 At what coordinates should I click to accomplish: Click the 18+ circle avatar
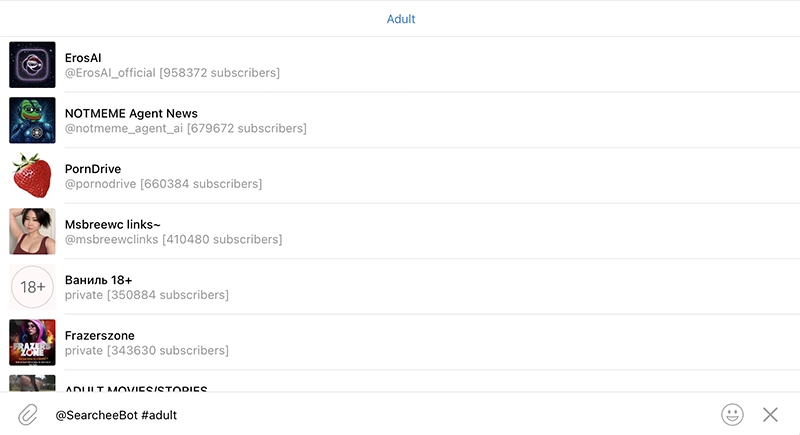[x=32, y=287]
